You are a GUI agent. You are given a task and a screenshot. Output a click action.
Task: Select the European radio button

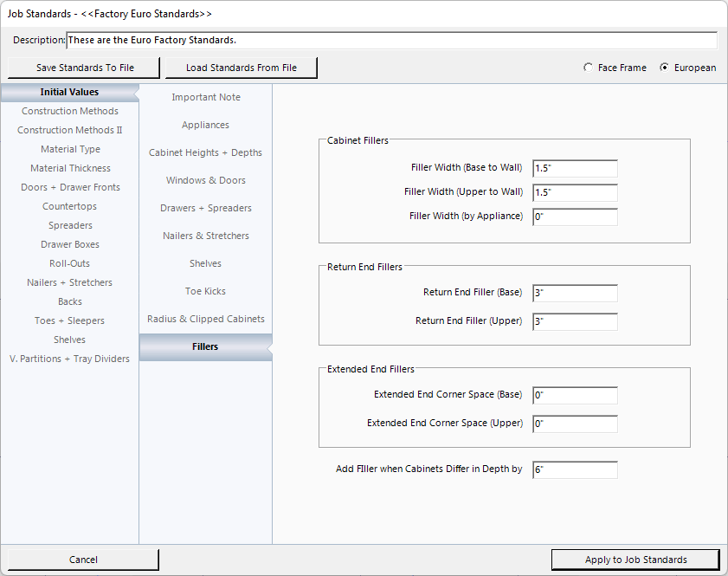pos(665,68)
